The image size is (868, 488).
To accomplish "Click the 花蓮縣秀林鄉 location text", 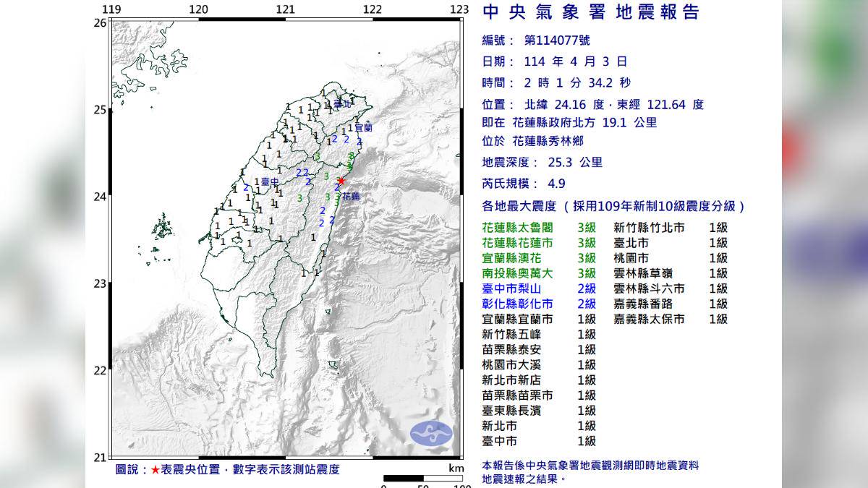I will pos(548,142).
